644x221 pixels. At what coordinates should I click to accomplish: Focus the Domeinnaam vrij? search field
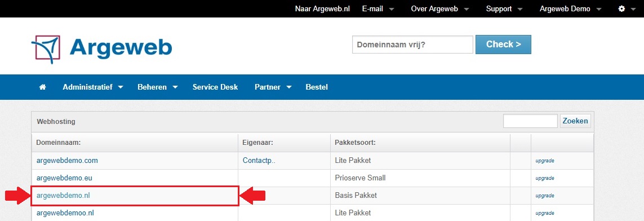click(x=412, y=45)
